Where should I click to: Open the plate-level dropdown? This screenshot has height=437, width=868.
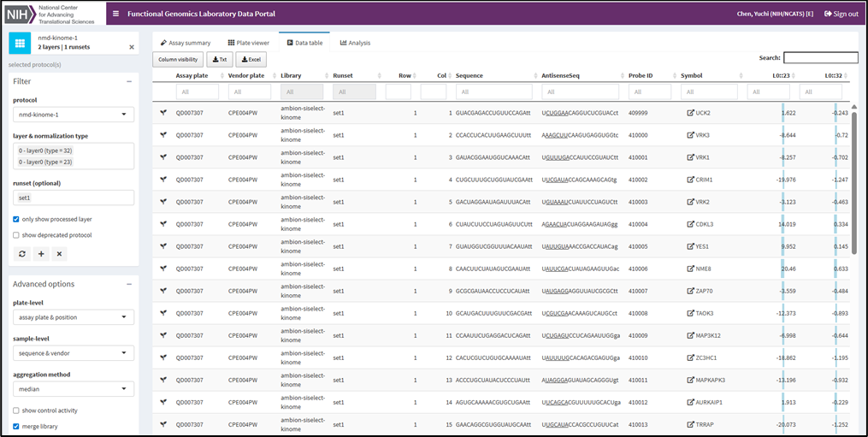74,317
